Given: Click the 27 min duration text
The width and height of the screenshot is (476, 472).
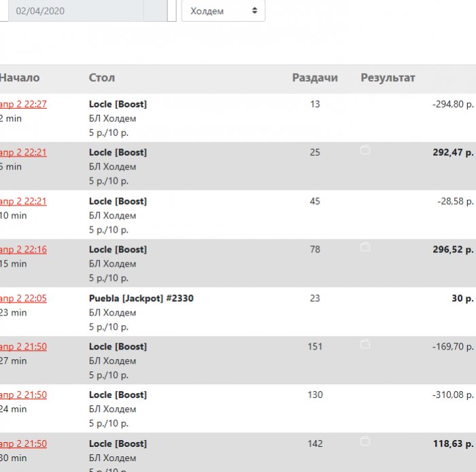Looking at the screenshot, I should [x=14, y=361].
